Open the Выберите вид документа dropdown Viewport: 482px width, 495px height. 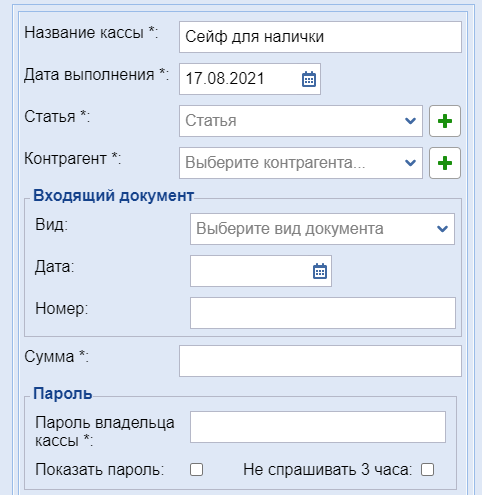coord(322,229)
